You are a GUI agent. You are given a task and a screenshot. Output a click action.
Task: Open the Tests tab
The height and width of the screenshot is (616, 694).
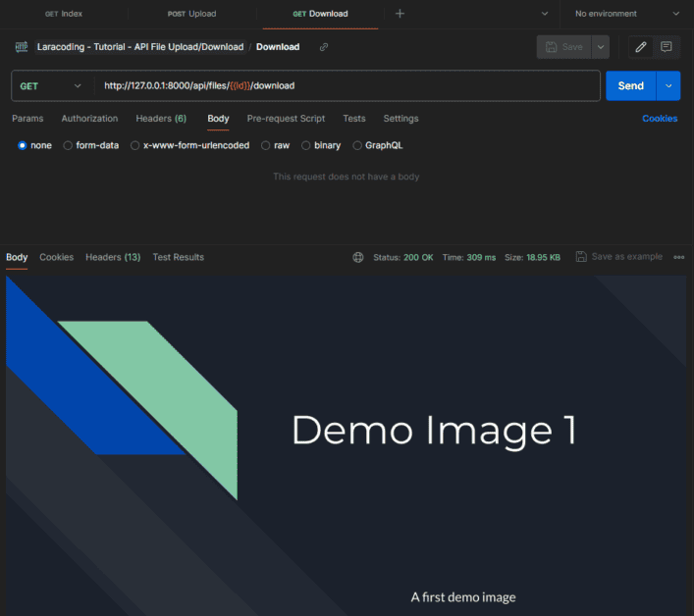pos(354,119)
